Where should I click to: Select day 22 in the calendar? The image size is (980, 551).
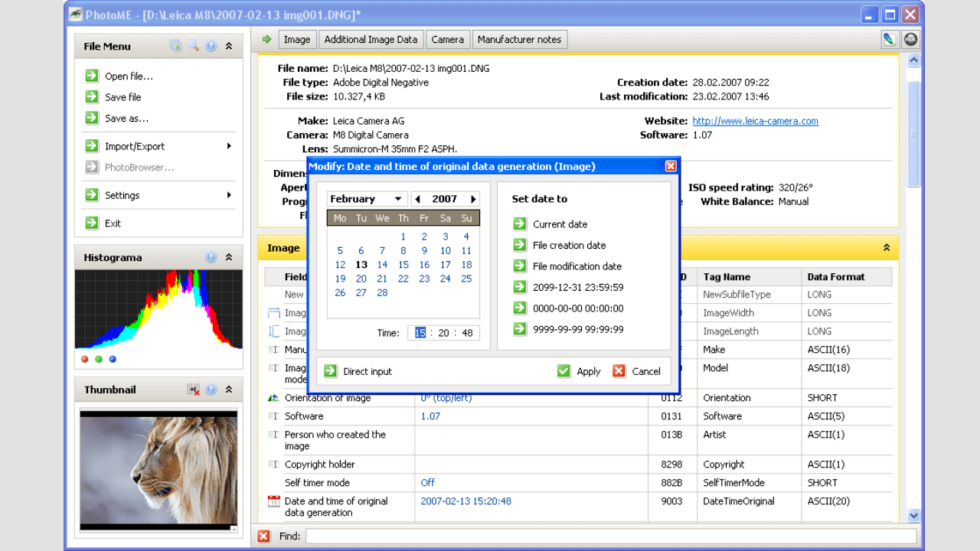(x=403, y=279)
